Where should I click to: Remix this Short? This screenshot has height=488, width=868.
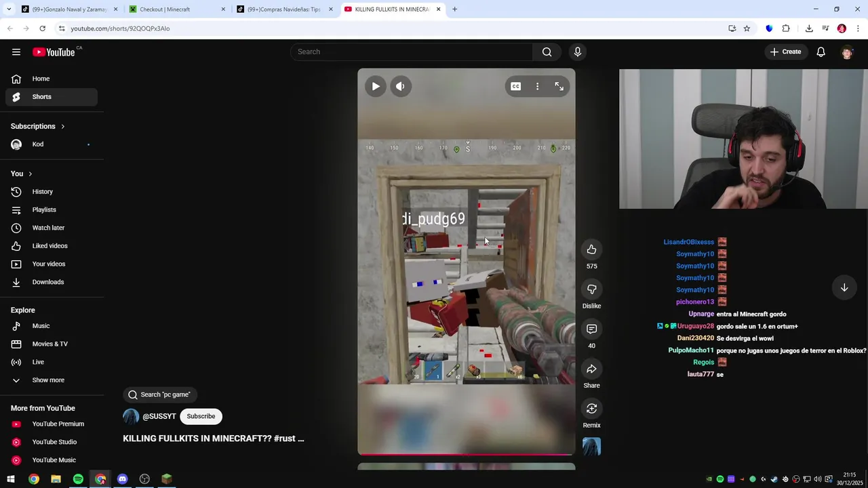[591, 409]
